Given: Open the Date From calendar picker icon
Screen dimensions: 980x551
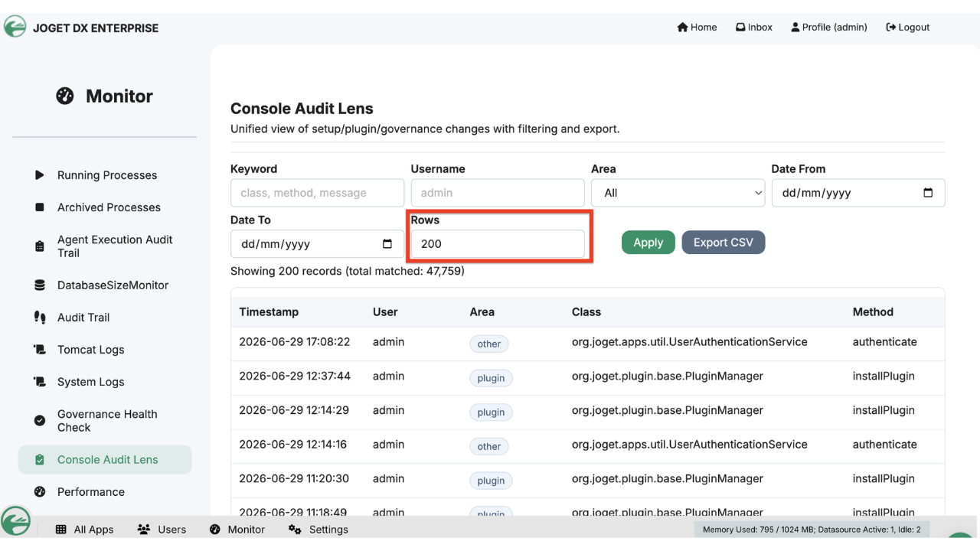Looking at the screenshot, I should click(928, 193).
